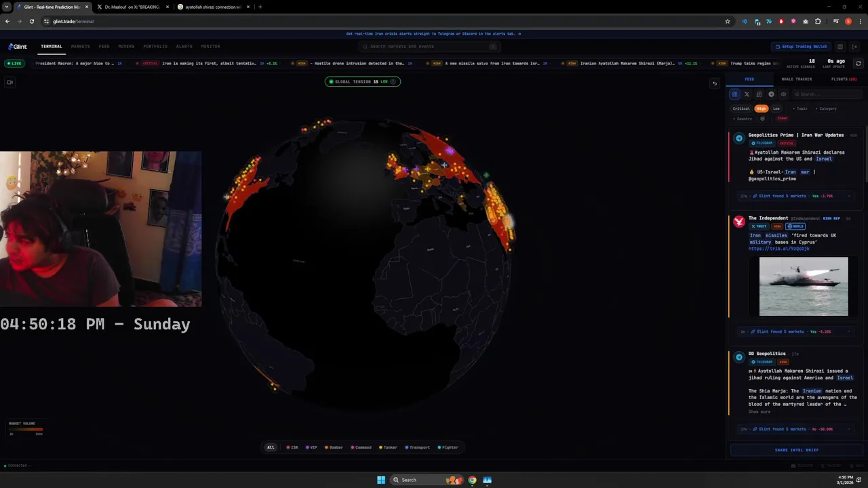Click the DD Geopolitics Telegram avatar icon
This screenshot has height=488, width=868.
point(739,357)
